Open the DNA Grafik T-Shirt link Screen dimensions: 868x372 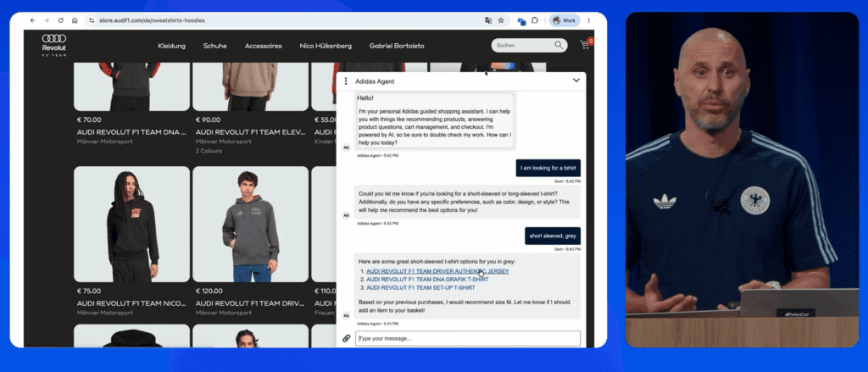pos(427,280)
